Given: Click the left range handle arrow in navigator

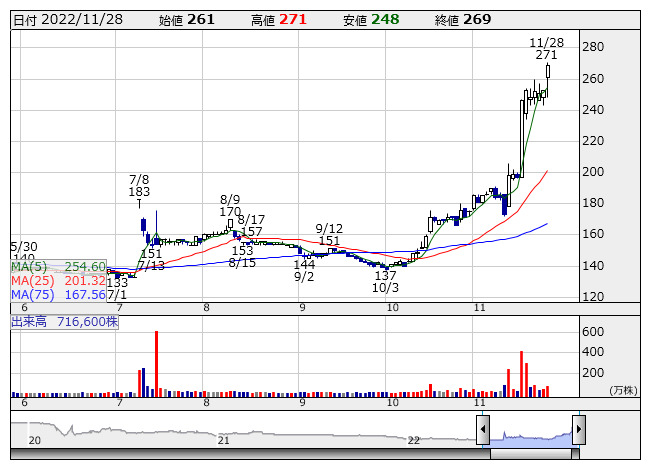Looking at the screenshot, I should tap(483, 430).
